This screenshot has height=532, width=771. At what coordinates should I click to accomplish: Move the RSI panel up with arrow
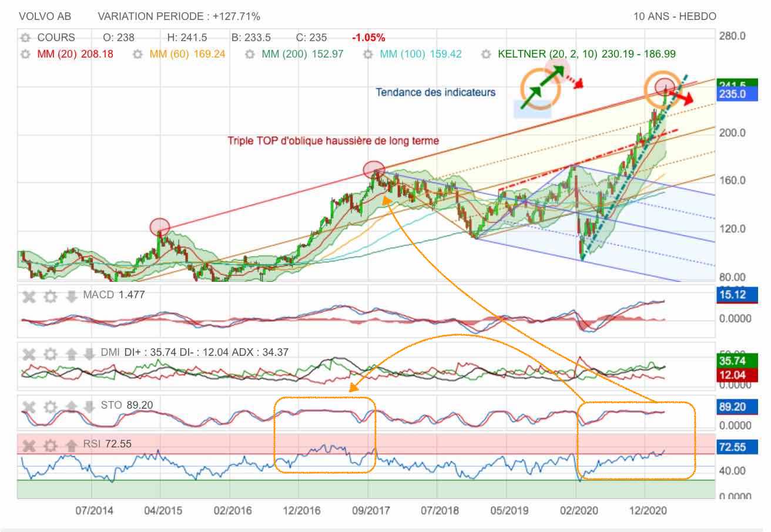coord(71,445)
